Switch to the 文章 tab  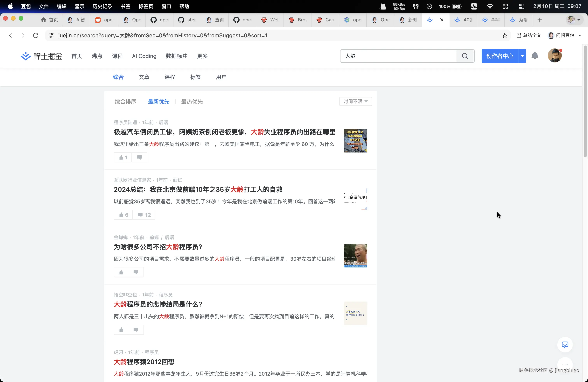144,77
